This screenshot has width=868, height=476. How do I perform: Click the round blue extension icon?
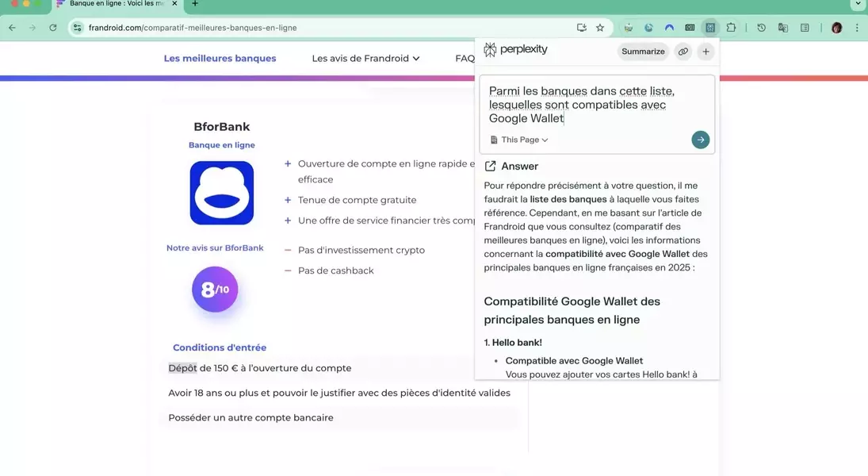648,28
